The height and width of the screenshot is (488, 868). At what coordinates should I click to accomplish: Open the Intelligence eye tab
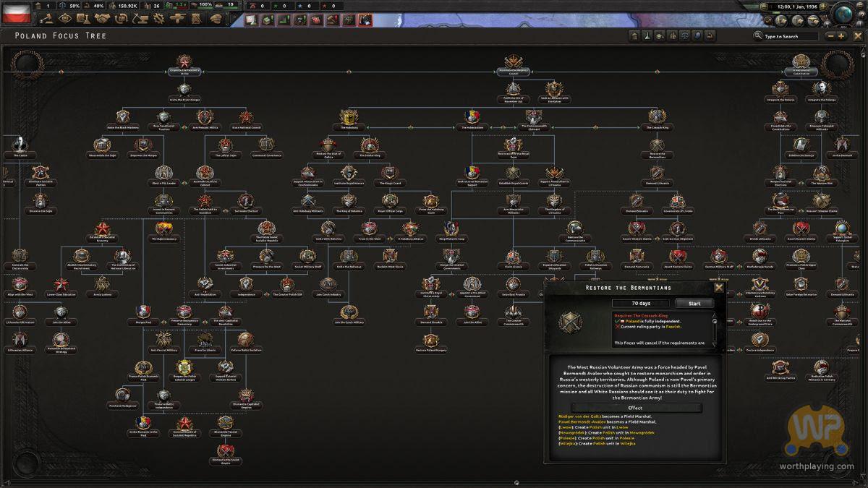coord(65,18)
